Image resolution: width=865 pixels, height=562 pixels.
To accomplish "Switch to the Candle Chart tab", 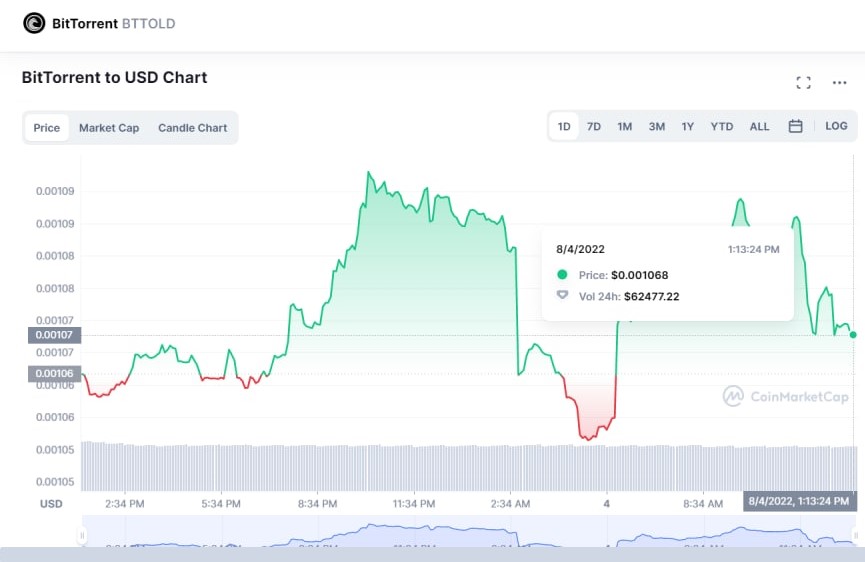I will click(193, 128).
